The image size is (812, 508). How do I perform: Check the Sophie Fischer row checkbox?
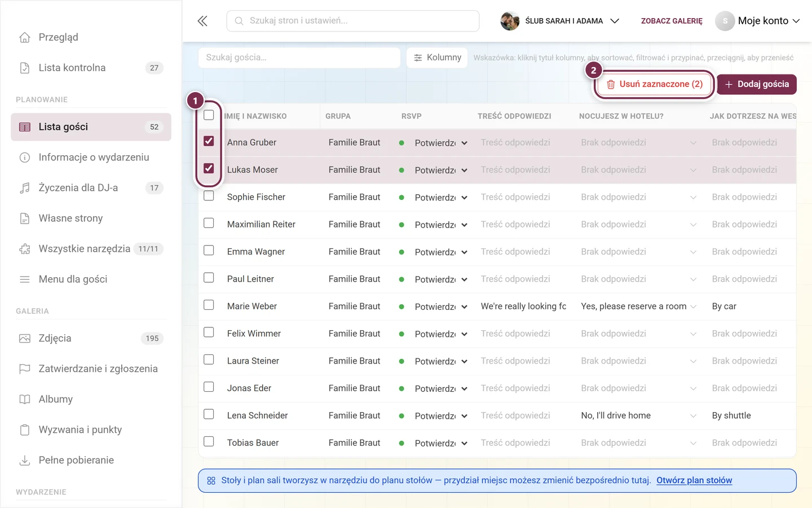coord(209,196)
